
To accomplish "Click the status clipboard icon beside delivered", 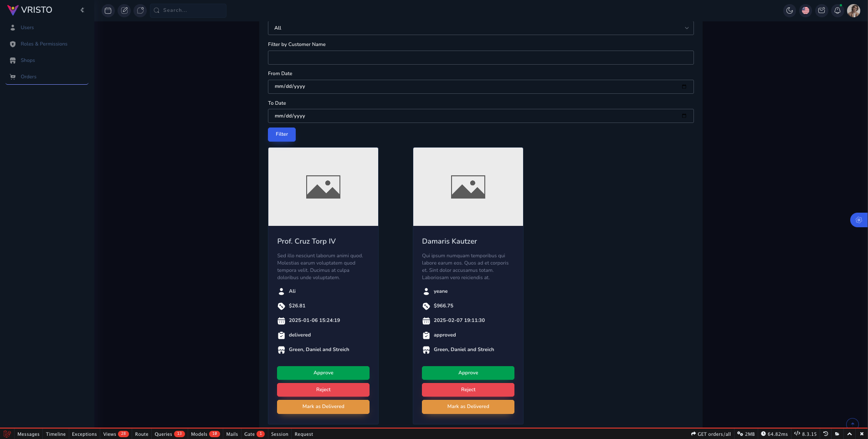I will pos(281,336).
